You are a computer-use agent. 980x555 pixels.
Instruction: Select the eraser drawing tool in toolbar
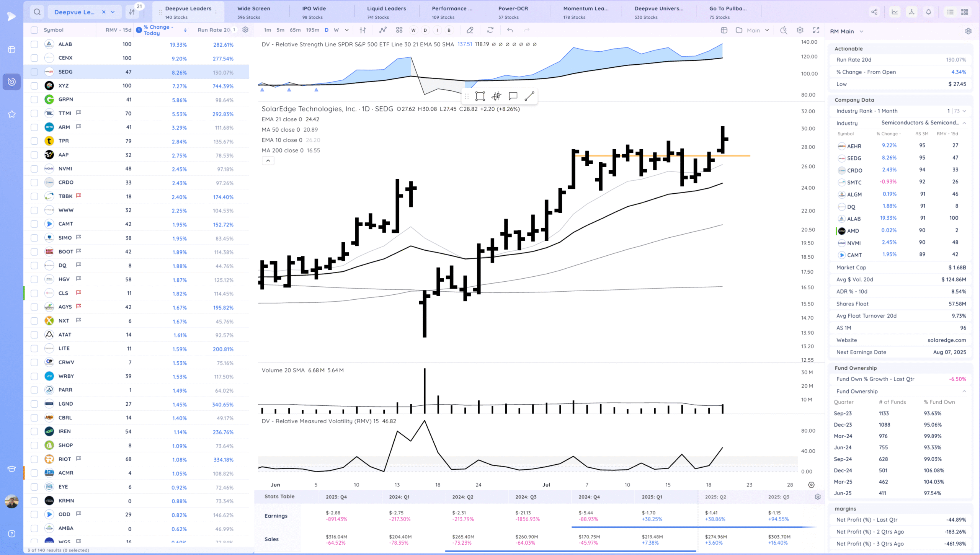pos(470,30)
